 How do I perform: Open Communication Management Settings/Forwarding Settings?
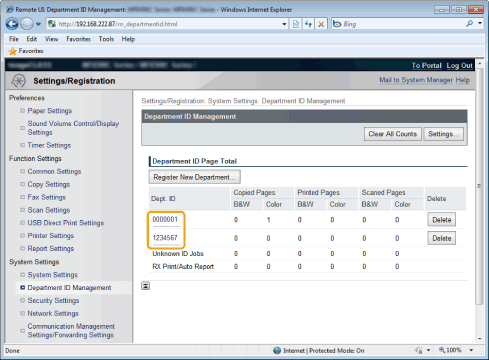(71, 331)
